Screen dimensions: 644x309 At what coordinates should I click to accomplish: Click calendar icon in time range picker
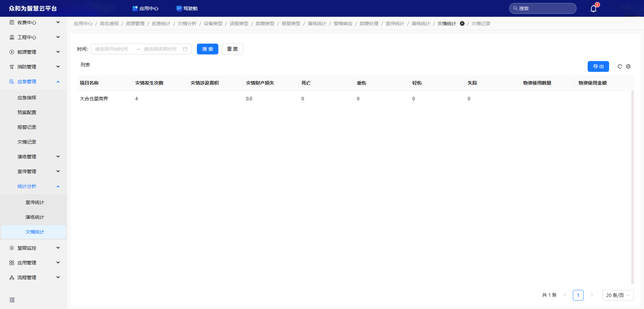[x=185, y=49]
